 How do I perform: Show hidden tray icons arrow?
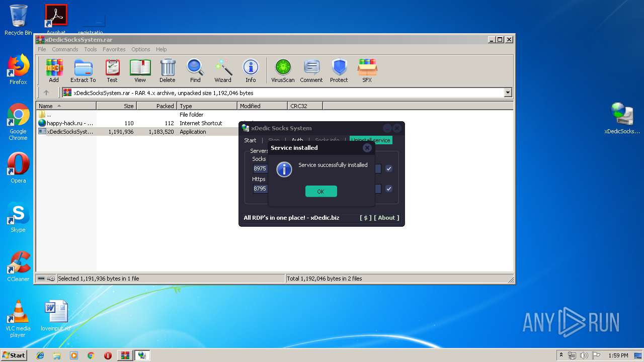click(x=561, y=355)
